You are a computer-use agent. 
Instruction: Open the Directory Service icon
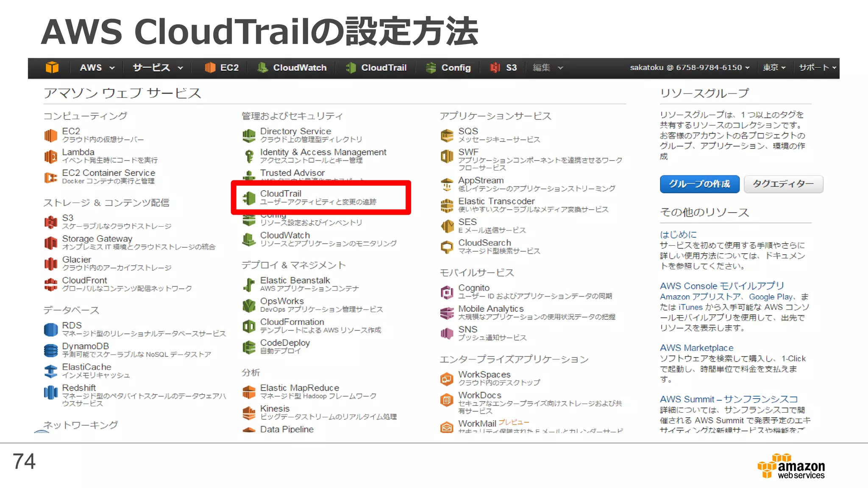[x=249, y=136]
